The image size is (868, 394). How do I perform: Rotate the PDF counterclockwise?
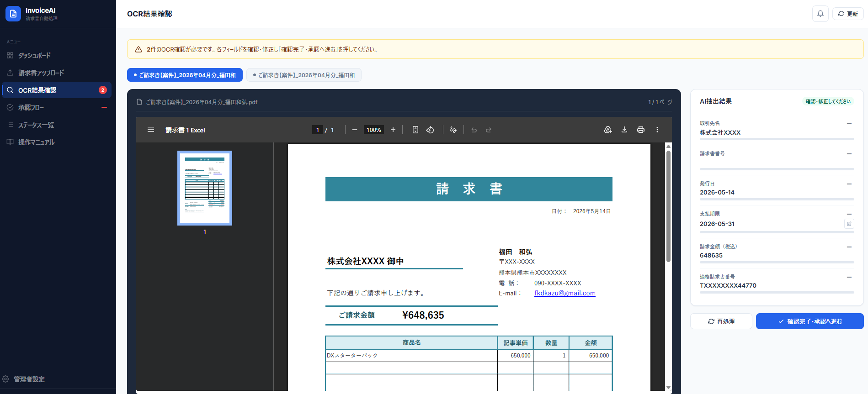pos(430,130)
